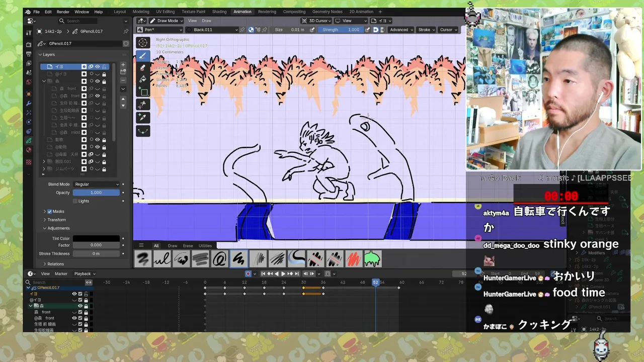This screenshot has width=644, height=362.
Task: Select the Cursor tool in viewport toolbar
Action: coord(143,43)
